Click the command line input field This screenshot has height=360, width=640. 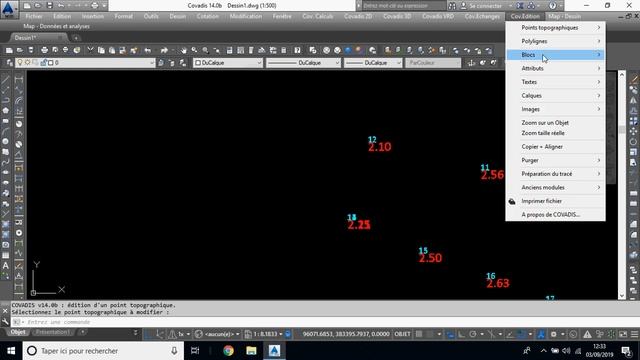[322, 322]
